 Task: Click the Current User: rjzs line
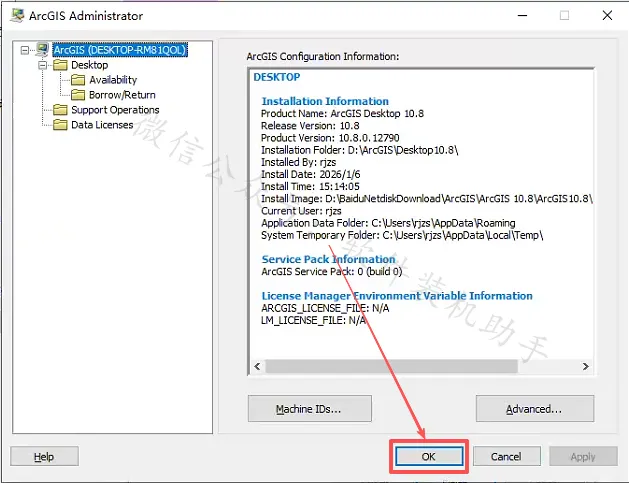pos(301,211)
